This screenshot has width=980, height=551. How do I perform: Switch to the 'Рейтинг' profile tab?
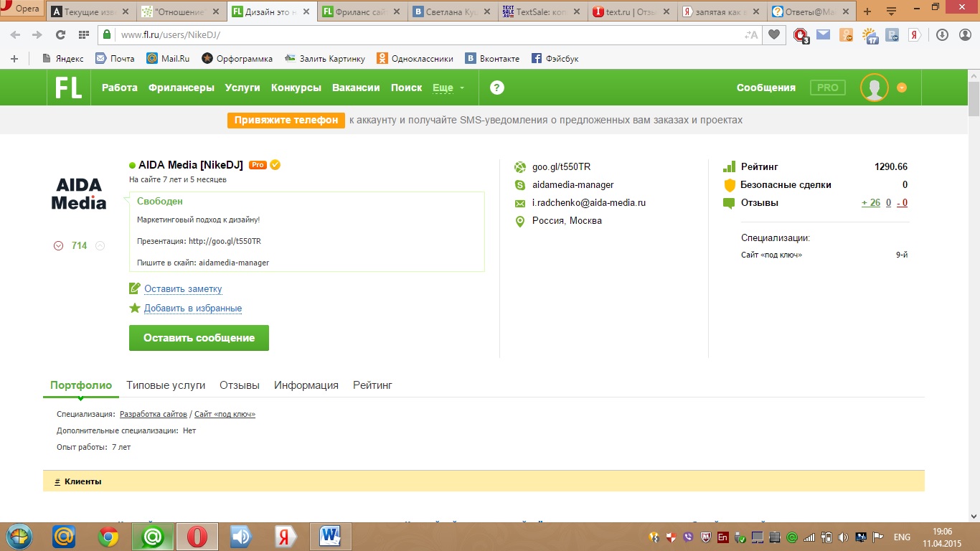372,385
